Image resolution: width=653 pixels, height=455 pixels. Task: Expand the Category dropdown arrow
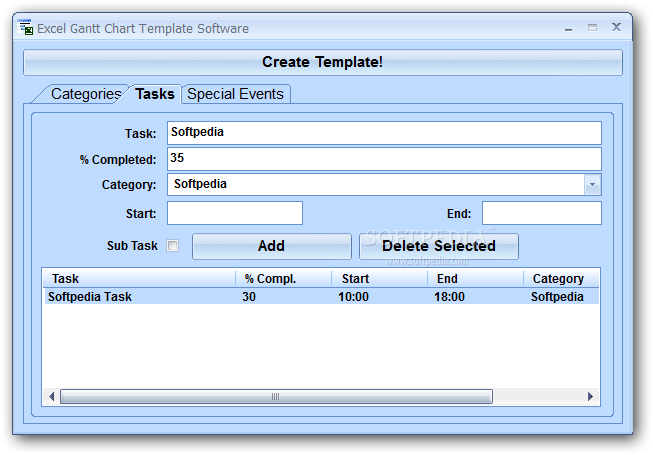[592, 184]
